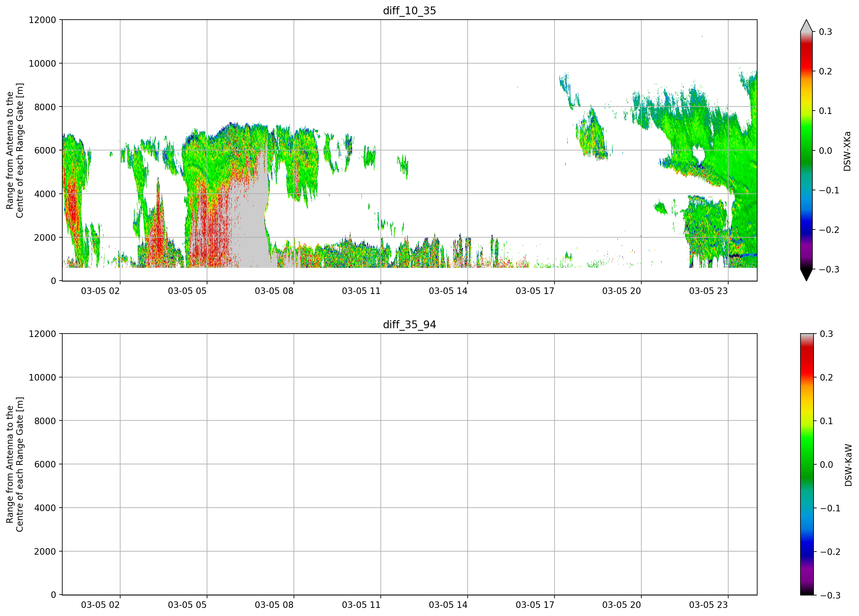
Task: Select the y-axis range label of diff_10_35 plot
Action: pyautogui.click(x=15, y=150)
